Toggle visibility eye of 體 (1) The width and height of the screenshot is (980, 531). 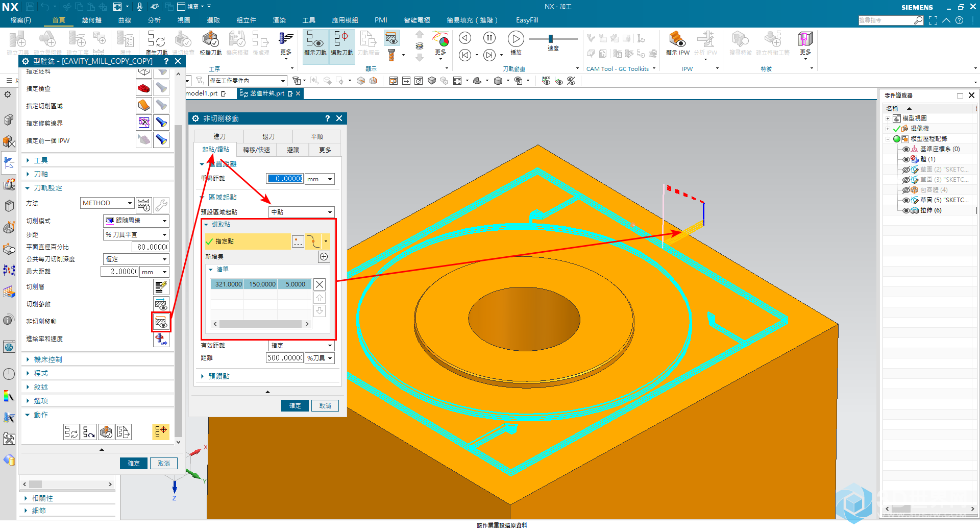906,159
